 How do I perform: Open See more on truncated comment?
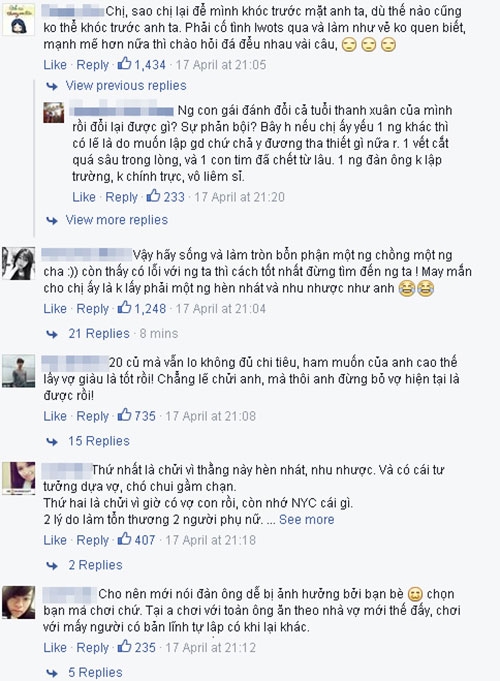point(307,519)
